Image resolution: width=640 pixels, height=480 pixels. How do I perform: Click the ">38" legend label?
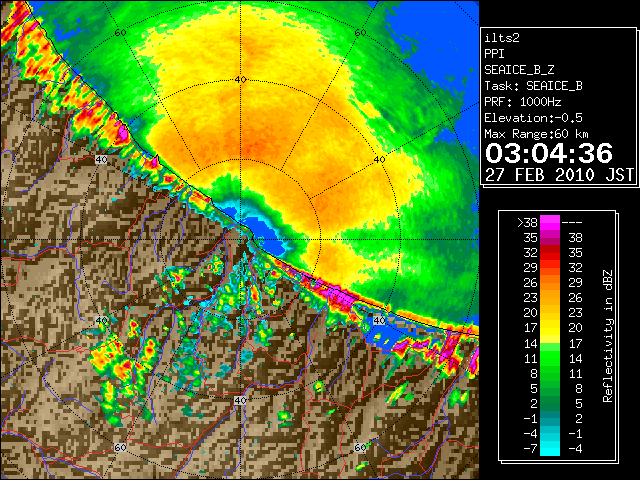[527, 223]
